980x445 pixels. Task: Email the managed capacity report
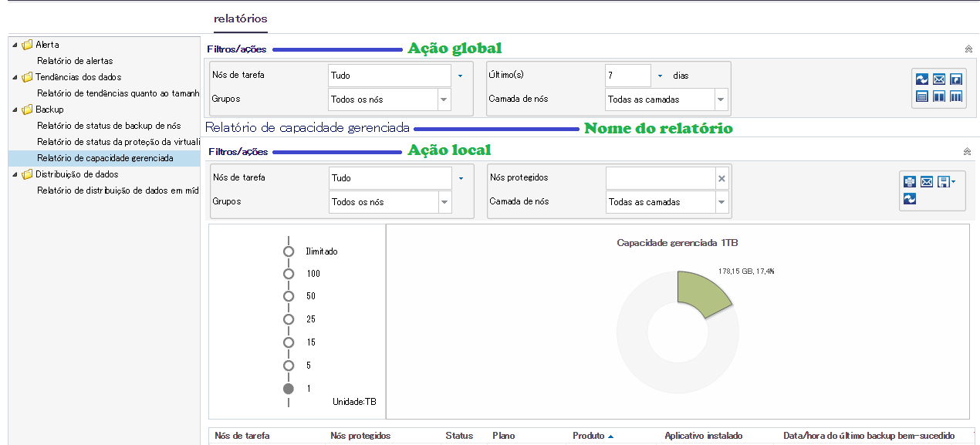[x=927, y=182]
